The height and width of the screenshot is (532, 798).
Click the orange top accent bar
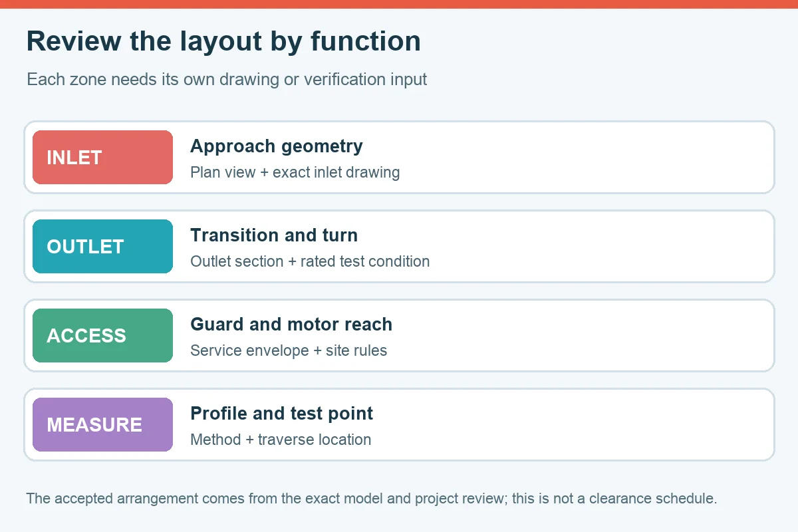399,4
